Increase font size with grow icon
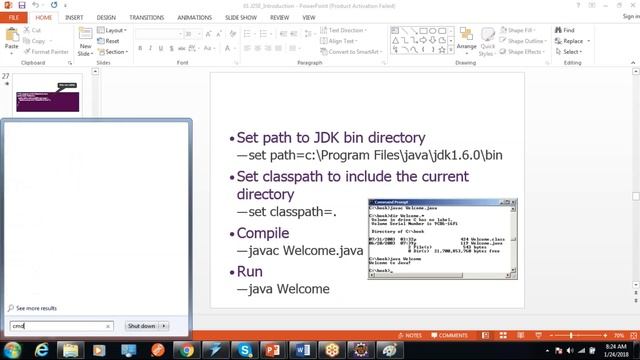This screenshot has height=360, width=640. coord(209,34)
